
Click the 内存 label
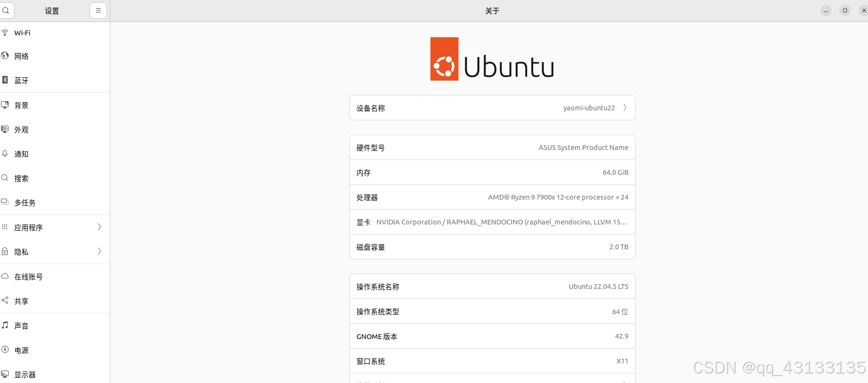(364, 173)
